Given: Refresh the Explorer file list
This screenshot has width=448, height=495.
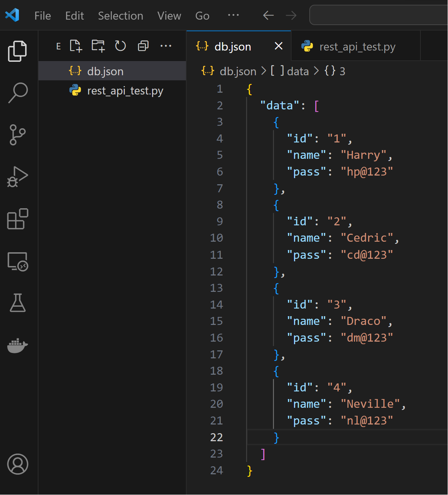Looking at the screenshot, I should coord(120,46).
